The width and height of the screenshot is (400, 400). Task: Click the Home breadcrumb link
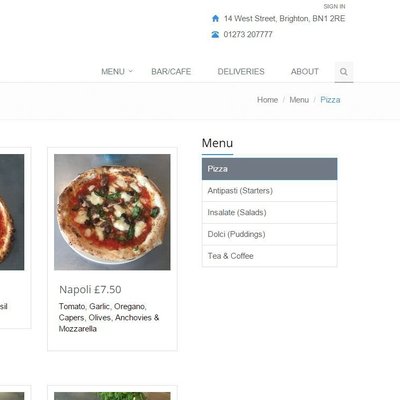pos(267,100)
